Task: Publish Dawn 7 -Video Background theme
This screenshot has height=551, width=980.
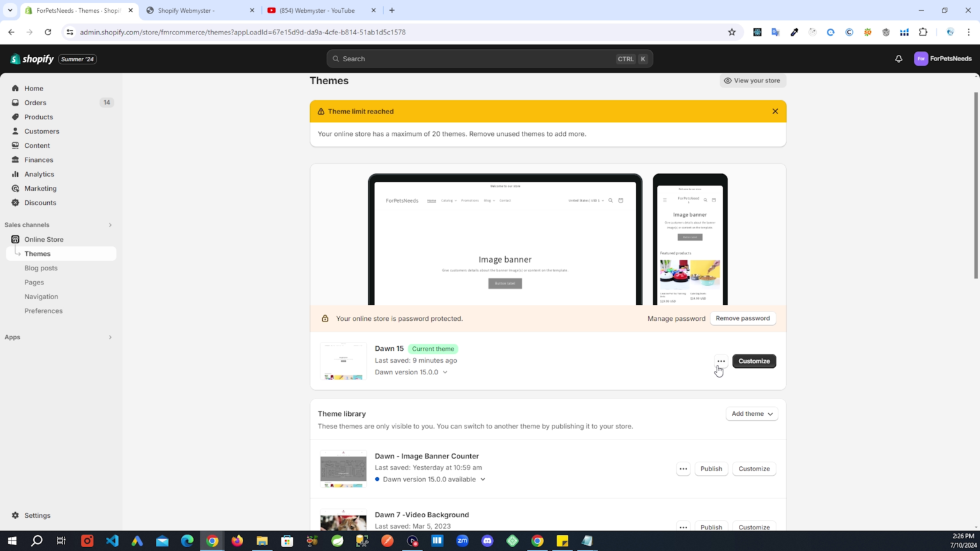Action: [711, 527]
